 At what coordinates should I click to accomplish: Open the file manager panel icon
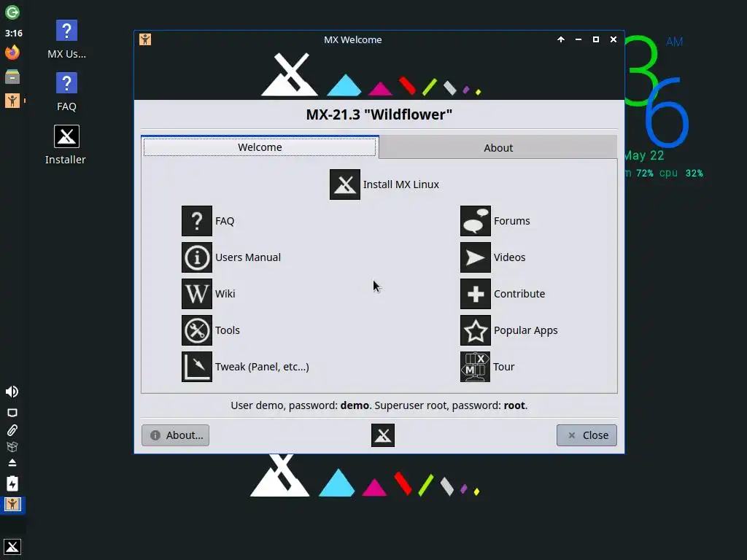point(12,76)
